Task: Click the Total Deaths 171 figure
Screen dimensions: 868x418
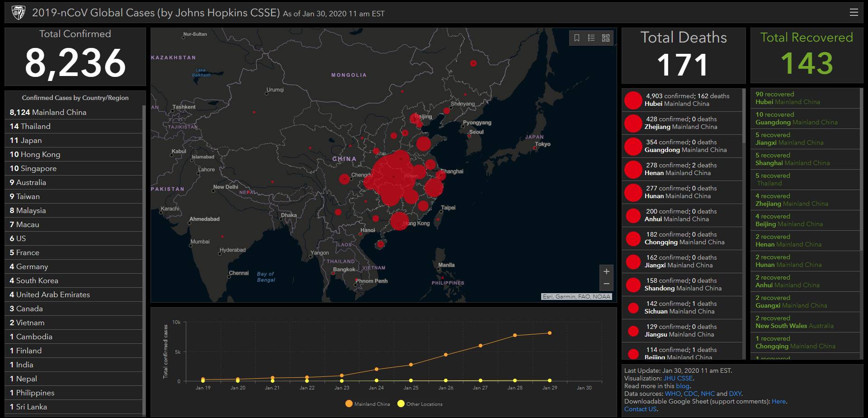Action: [x=683, y=65]
